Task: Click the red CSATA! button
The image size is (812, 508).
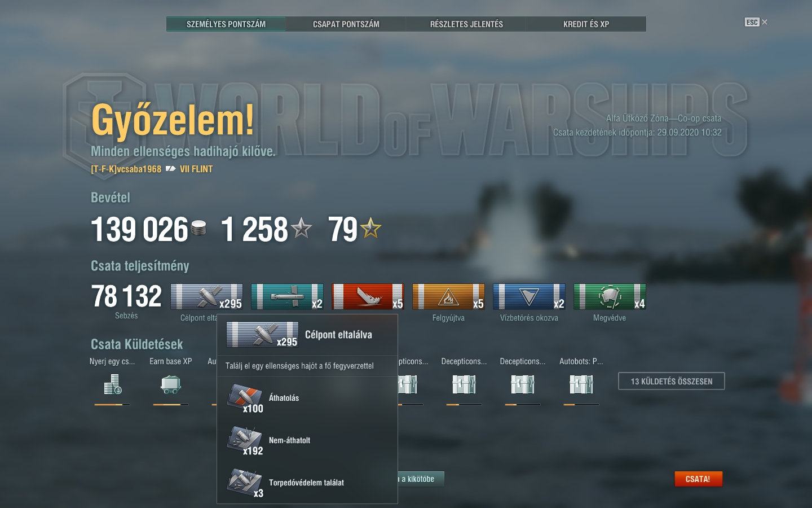Action: [x=698, y=479]
